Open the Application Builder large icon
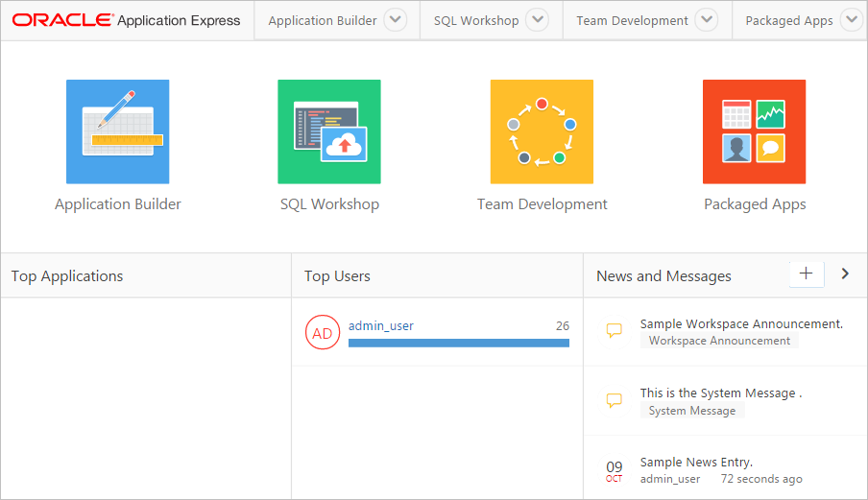 click(118, 131)
